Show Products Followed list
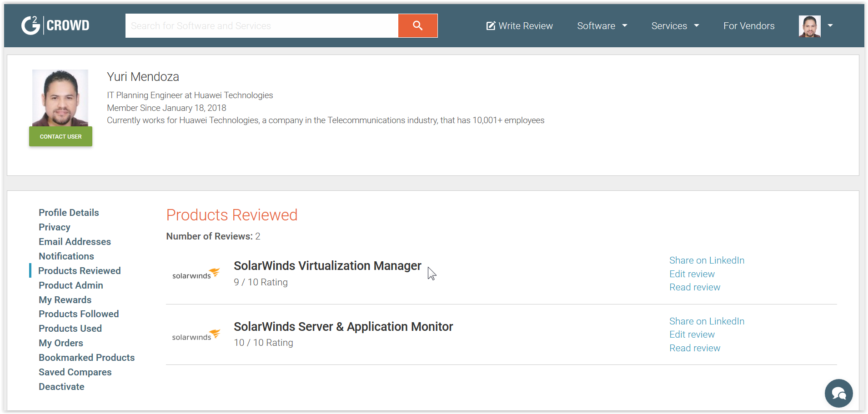Viewport: 868px width, 414px height. pos(79,314)
